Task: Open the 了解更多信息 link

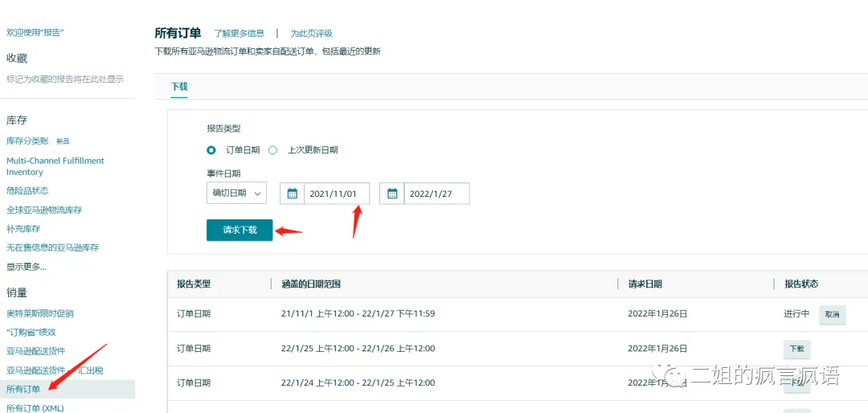Action: coord(240,33)
